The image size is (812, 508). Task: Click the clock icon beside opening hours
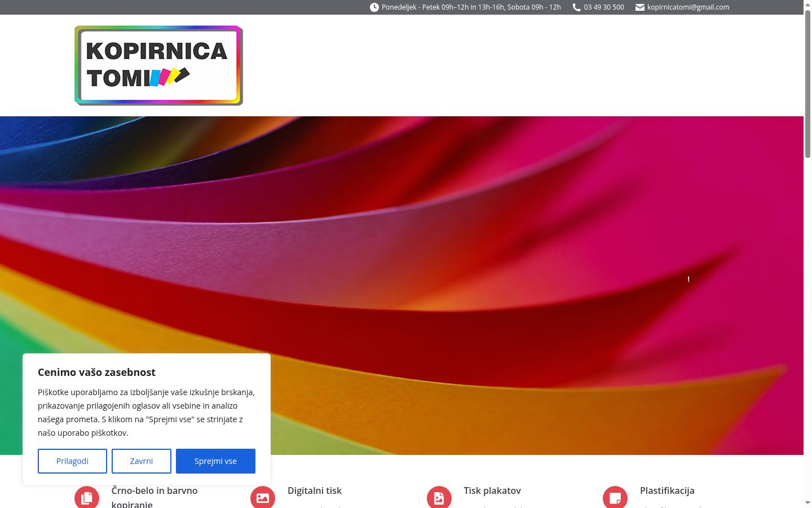[374, 7]
